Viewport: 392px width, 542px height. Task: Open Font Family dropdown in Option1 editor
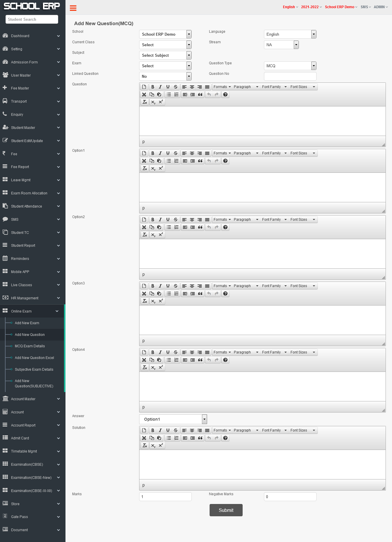click(274, 153)
